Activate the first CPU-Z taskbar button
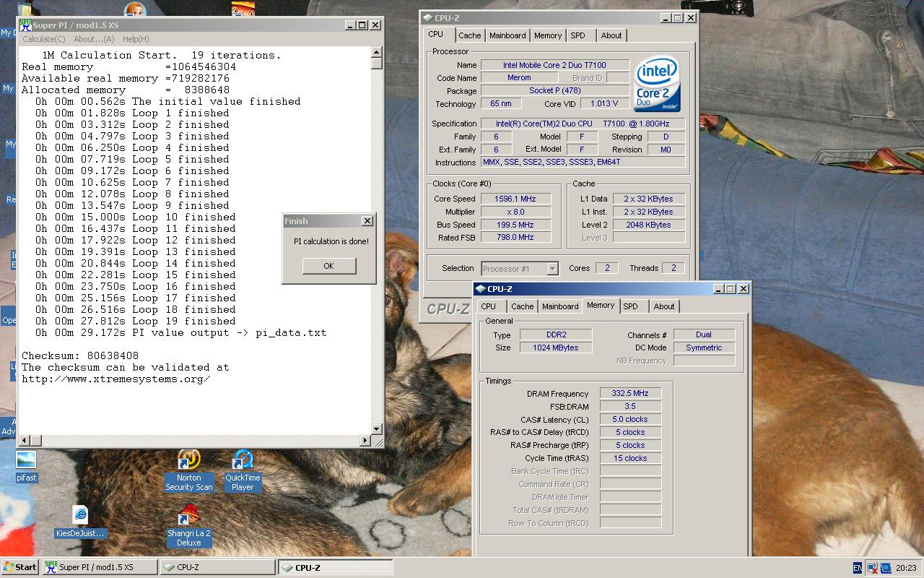 click(217, 567)
